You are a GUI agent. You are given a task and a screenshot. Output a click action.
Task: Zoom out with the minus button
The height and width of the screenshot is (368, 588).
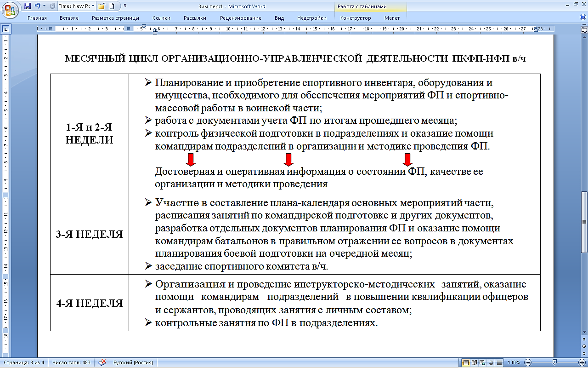tap(528, 362)
